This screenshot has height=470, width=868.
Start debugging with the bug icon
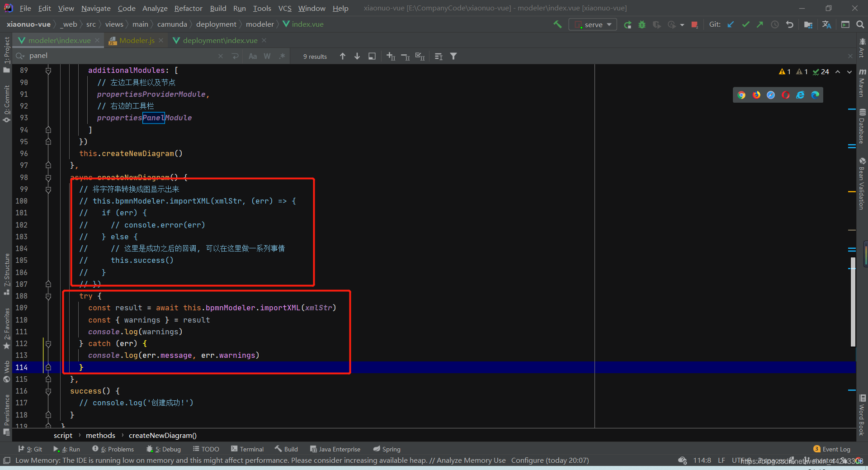[x=642, y=24]
